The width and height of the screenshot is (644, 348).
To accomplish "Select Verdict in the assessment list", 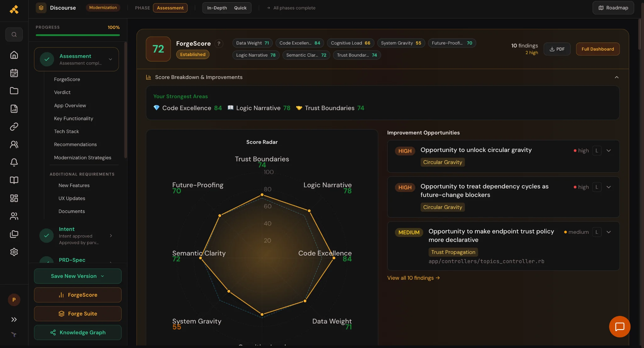I will coord(62,93).
